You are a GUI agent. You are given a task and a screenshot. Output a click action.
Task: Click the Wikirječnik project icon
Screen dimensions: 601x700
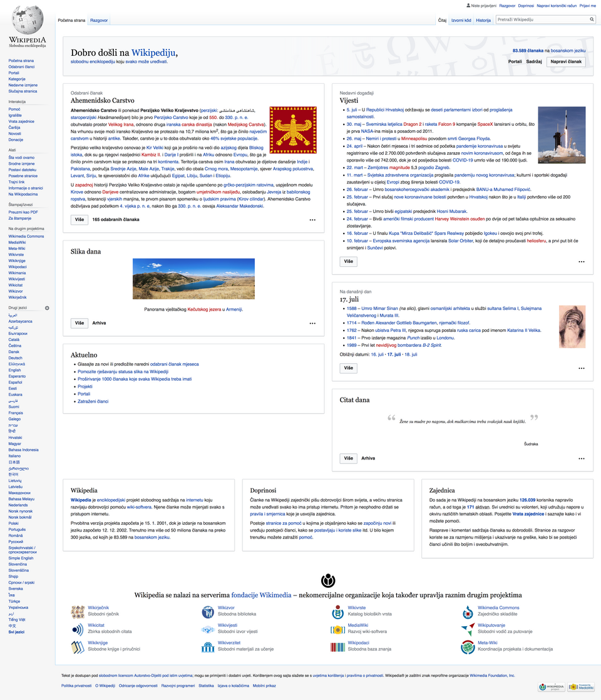78,612
